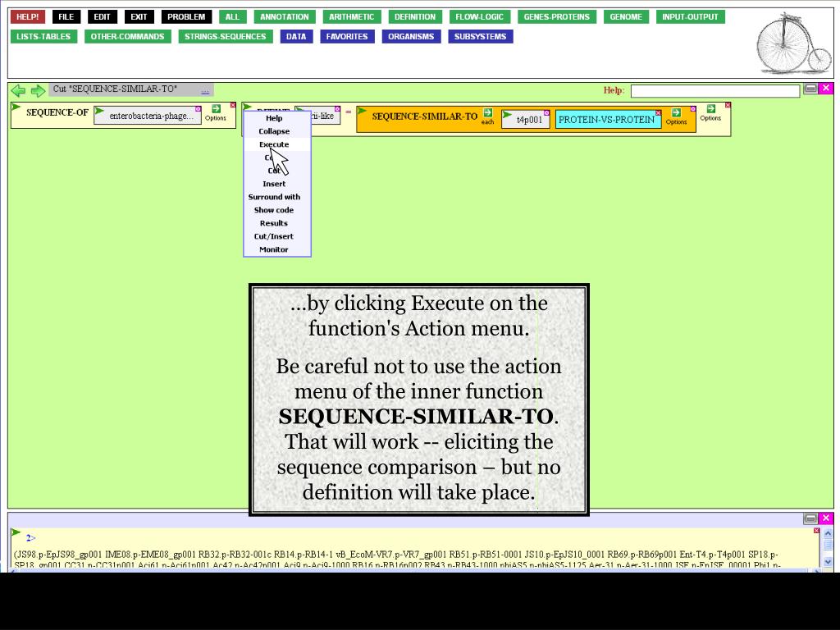Click the results scrollbar up arrow
The width and height of the screenshot is (840, 630).
click(828, 533)
